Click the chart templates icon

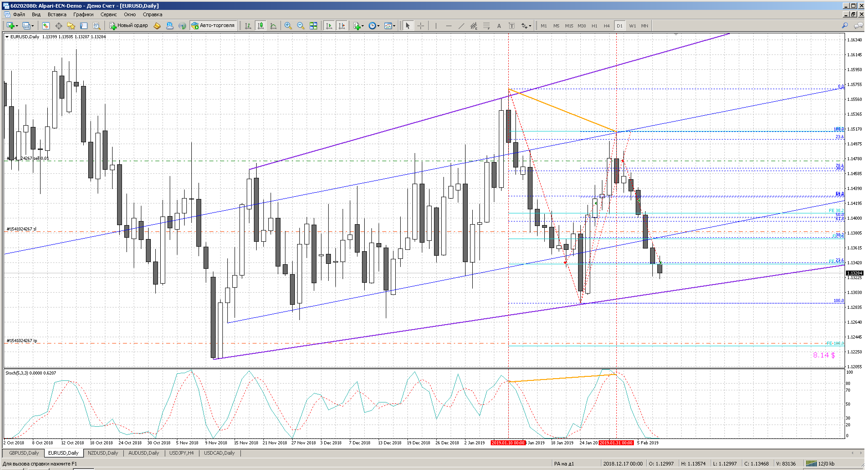pyautogui.click(x=388, y=26)
